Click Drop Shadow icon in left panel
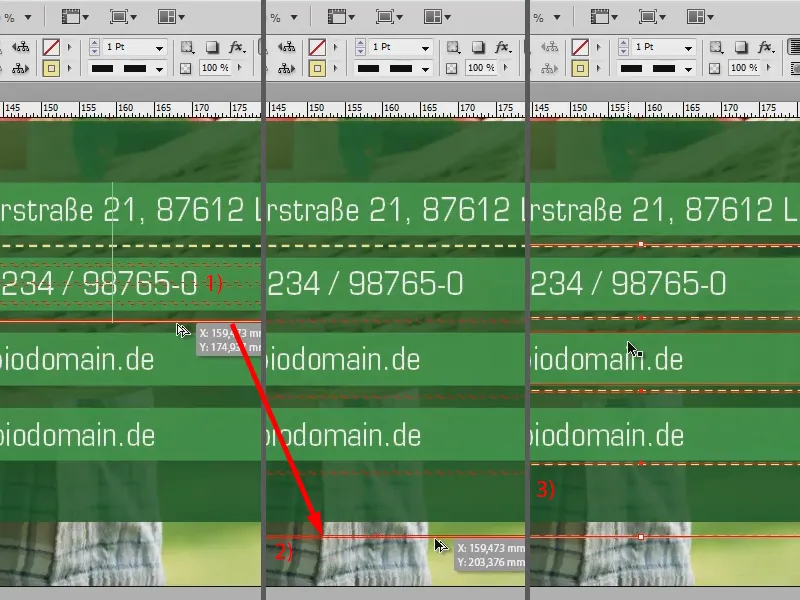This screenshot has height=600, width=800. 212,47
